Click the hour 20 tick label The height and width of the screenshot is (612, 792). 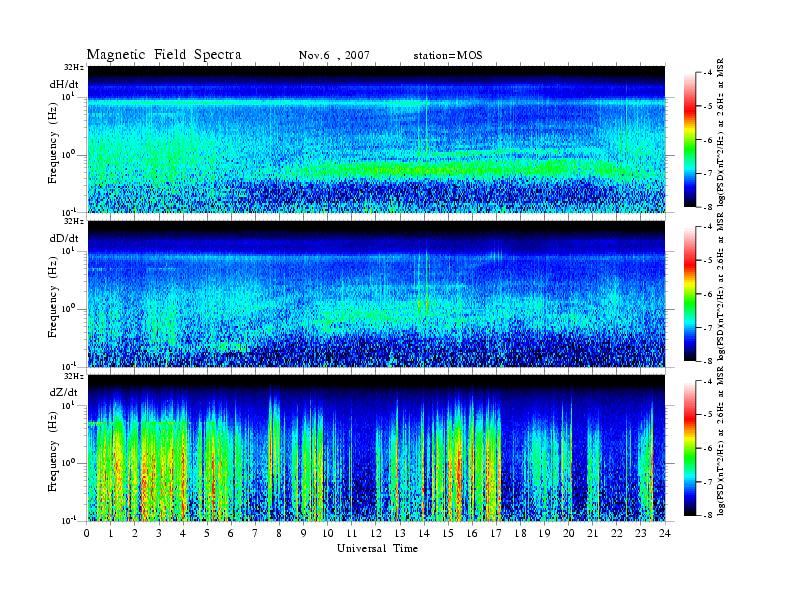click(x=569, y=534)
